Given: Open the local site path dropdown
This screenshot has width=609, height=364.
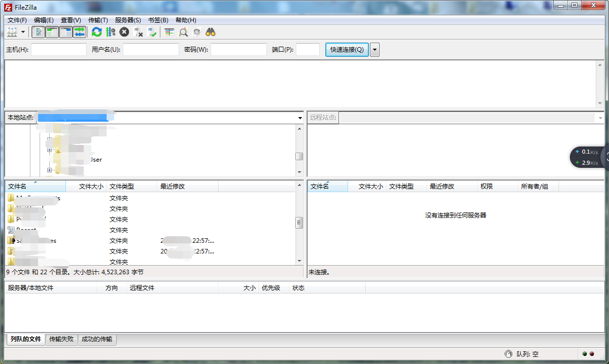Looking at the screenshot, I should click(300, 118).
